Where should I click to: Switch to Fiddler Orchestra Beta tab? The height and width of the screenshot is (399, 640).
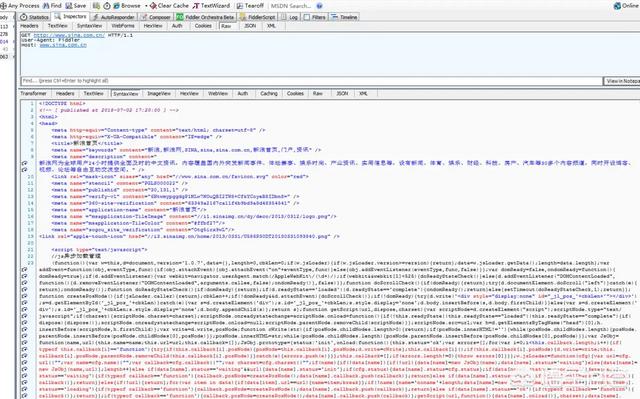click(205, 17)
